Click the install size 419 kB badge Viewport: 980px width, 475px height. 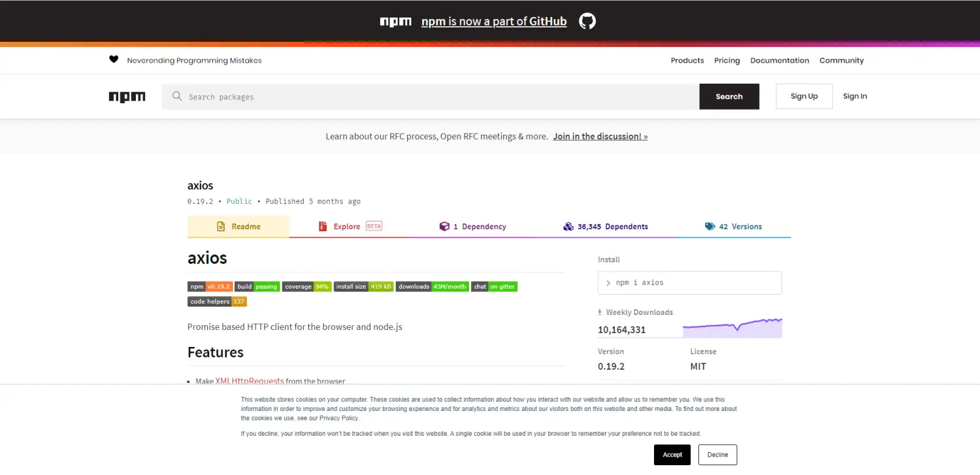(364, 286)
